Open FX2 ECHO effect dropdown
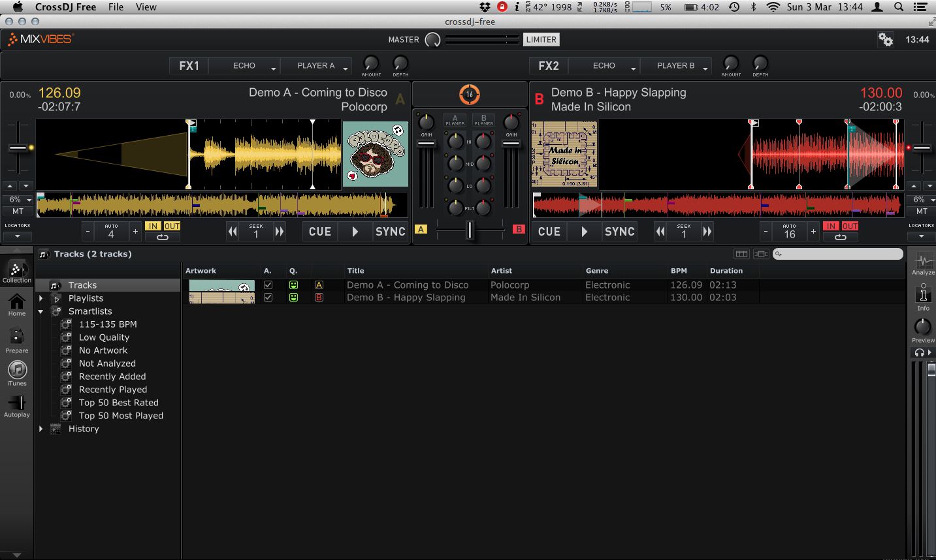The height and width of the screenshot is (560, 936). point(604,66)
